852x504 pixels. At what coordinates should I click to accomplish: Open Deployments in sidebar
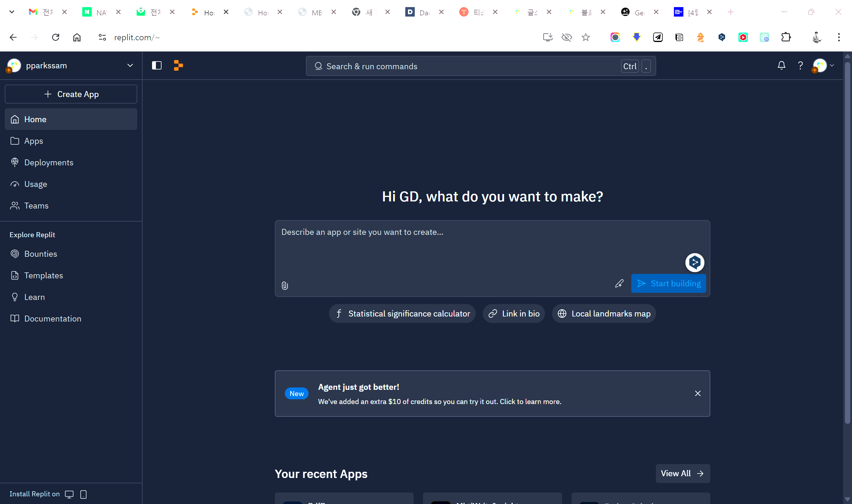(49, 162)
